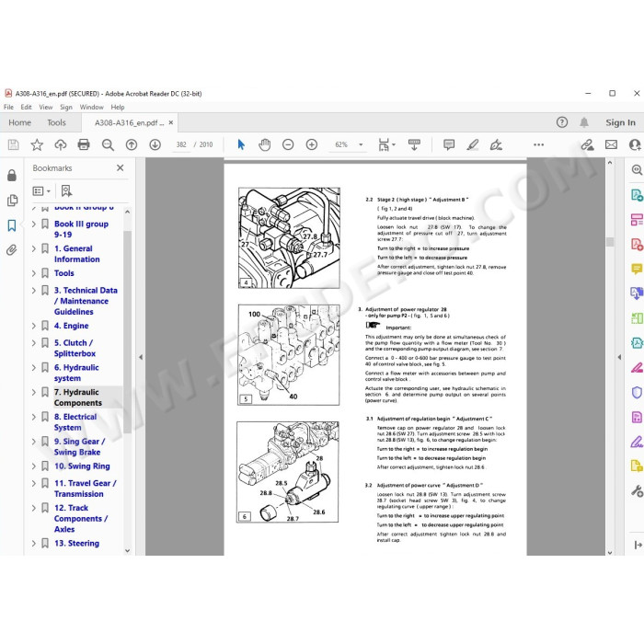Expand 4. Engine bookmark

click(34, 326)
